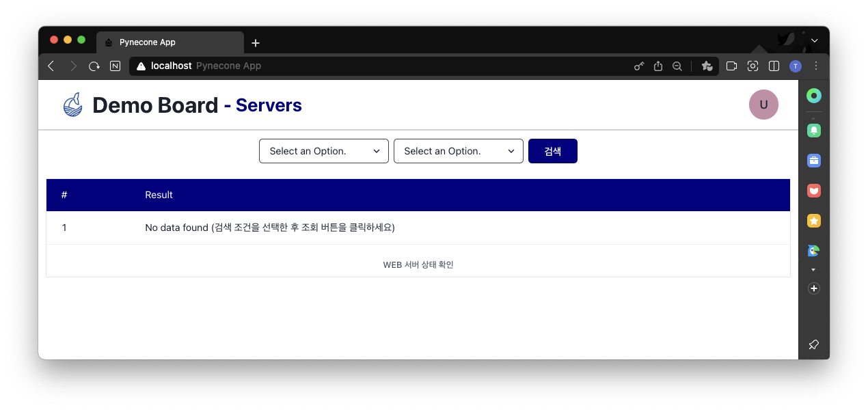The image size is (868, 410).
Task: Reload the page with the refresh icon
Action: tap(94, 66)
